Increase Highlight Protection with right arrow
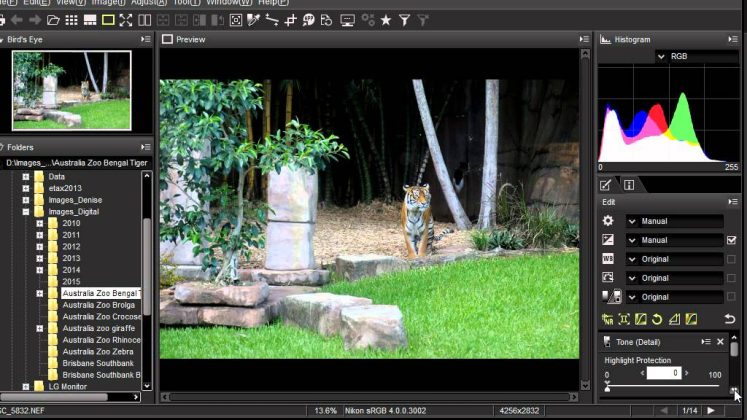The width and height of the screenshot is (747, 420). click(686, 373)
